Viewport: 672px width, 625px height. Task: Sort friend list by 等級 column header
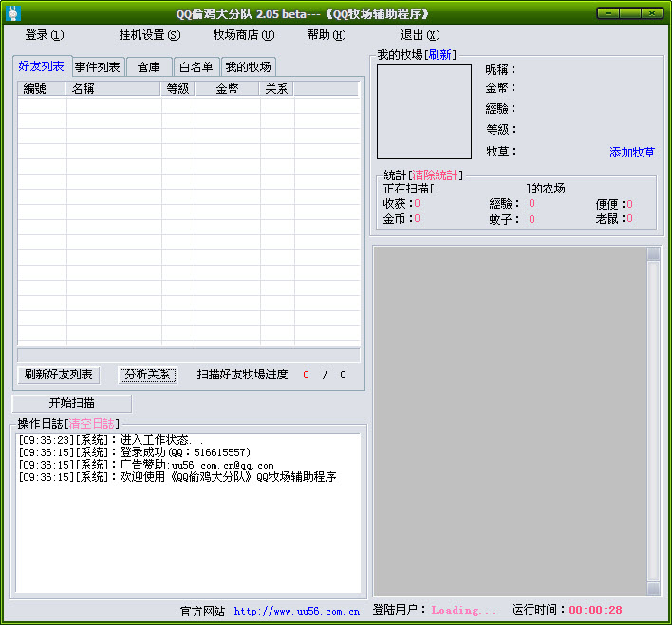coord(178,88)
